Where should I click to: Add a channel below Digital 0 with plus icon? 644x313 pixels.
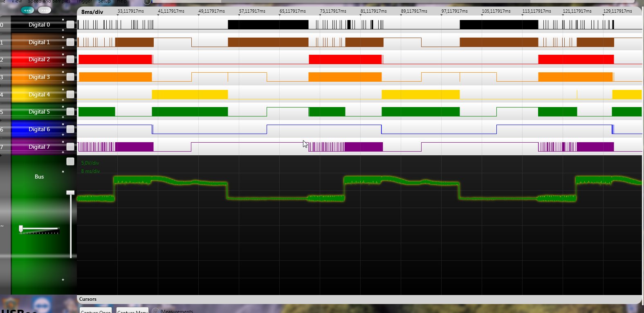63,30
